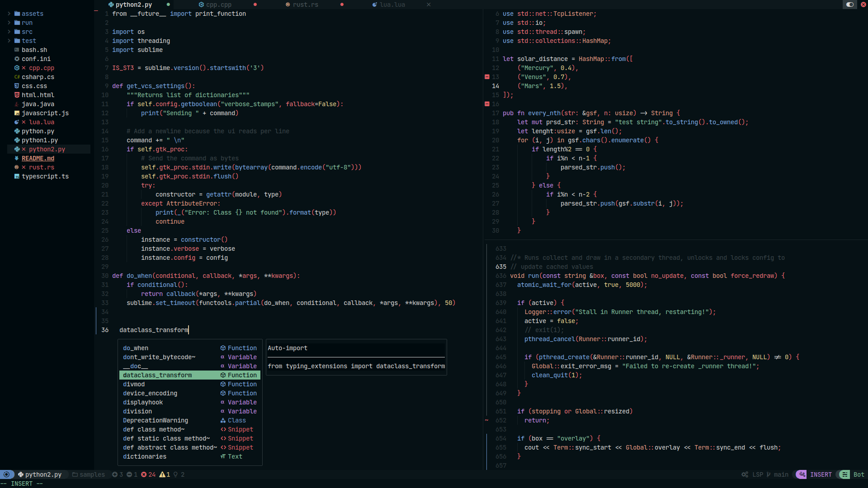Image resolution: width=868 pixels, height=488 pixels.
Task: Open javascript.js from file tree
Action: pos(45,113)
